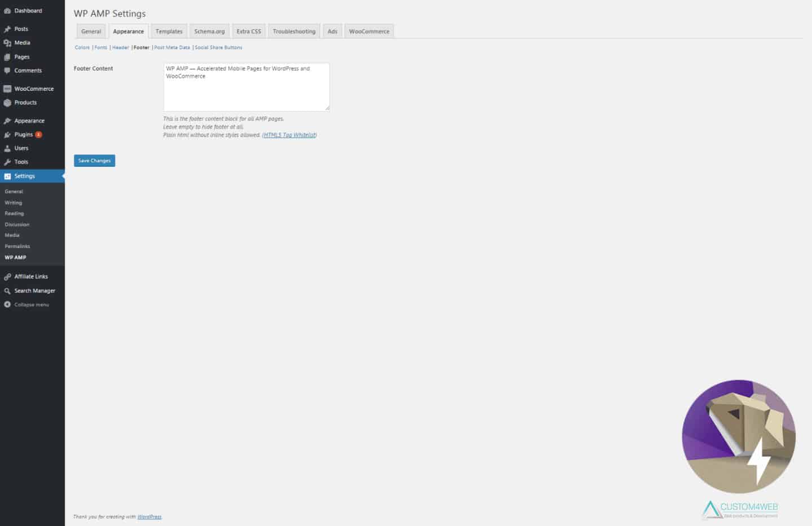The image size is (812, 526).
Task: Click the Affiliate Links chain icon
Action: [x=7, y=277]
